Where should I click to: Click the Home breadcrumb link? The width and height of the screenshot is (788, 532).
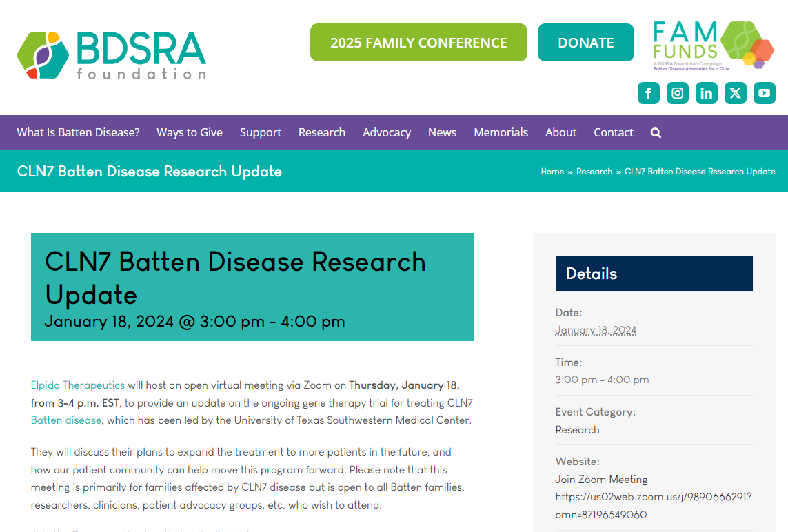coord(552,172)
